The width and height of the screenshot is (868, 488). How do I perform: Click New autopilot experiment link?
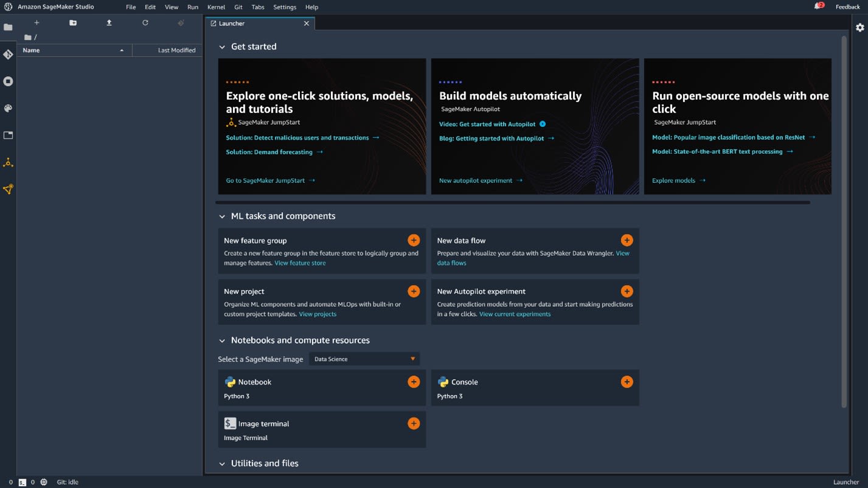481,180
